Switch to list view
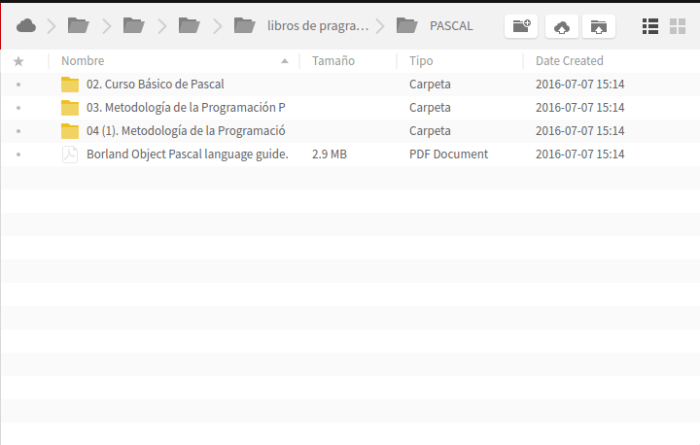 coord(650,26)
